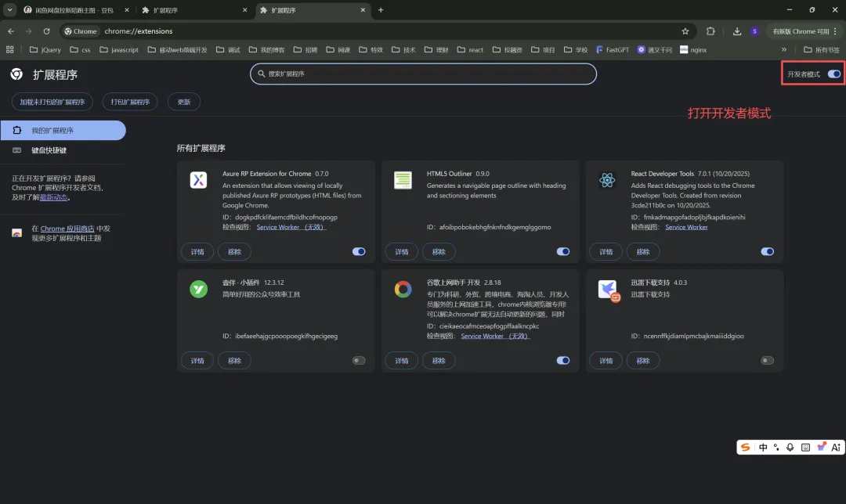Select 键盘快捷键 in sidebar
846x504 pixels.
click(63, 150)
